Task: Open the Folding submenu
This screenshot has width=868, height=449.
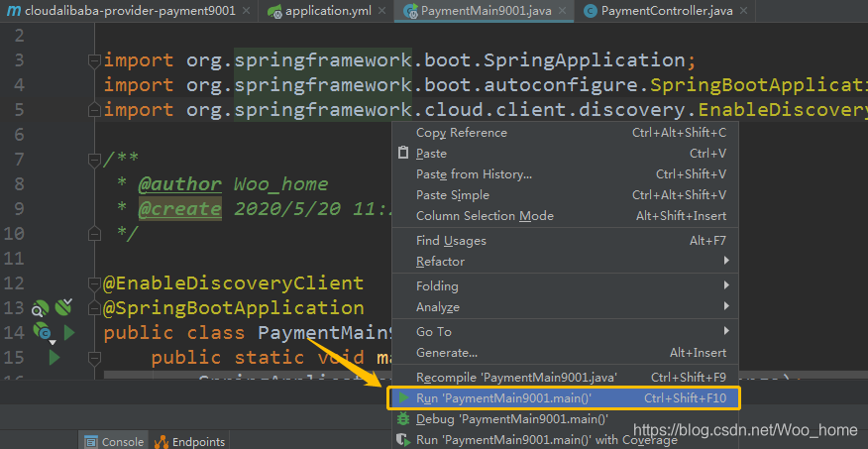Action: coord(565,286)
